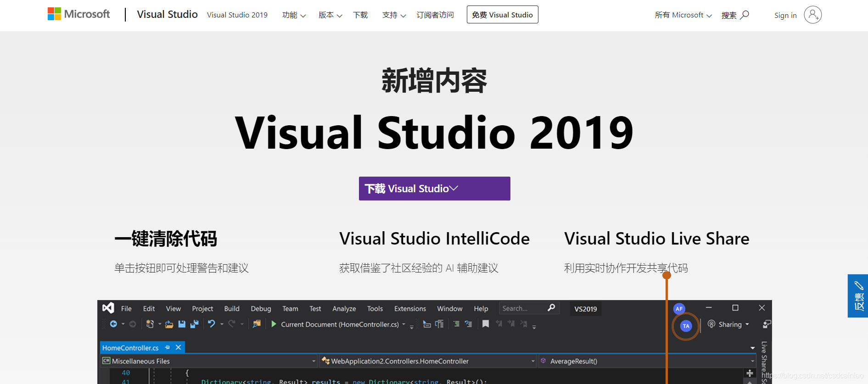Open the Edit menu in IDE
The height and width of the screenshot is (384, 868).
(x=149, y=308)
